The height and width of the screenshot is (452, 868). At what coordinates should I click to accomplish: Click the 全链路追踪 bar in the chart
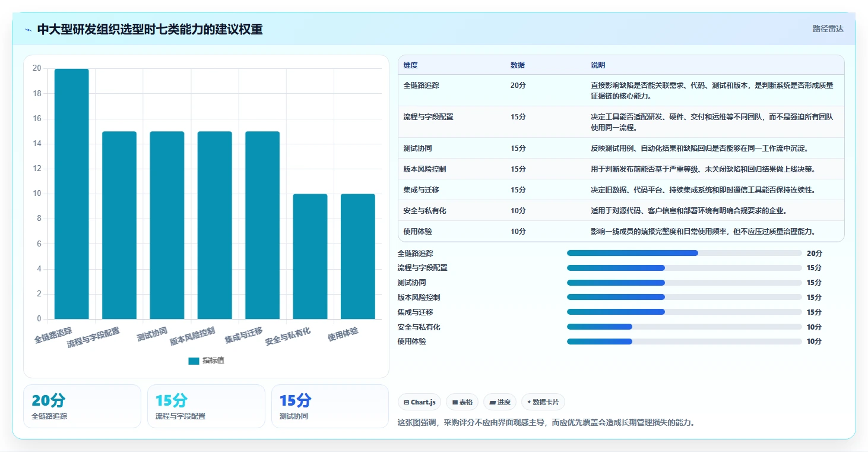click(72, 194)
